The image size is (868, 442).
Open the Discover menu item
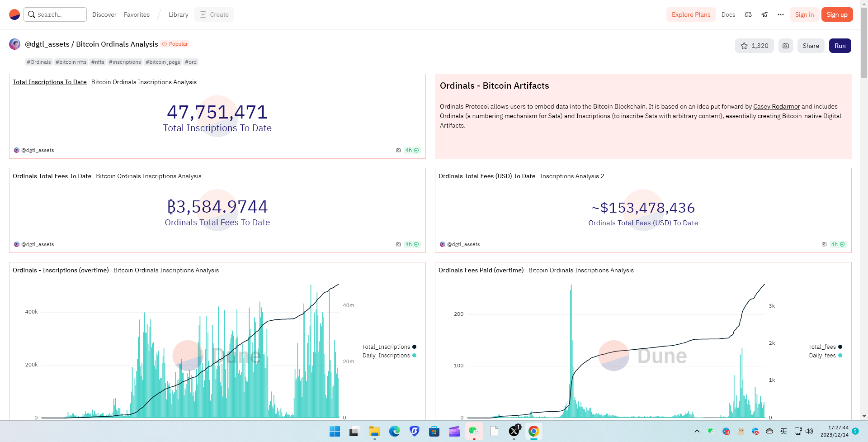(x=104, y=14)
